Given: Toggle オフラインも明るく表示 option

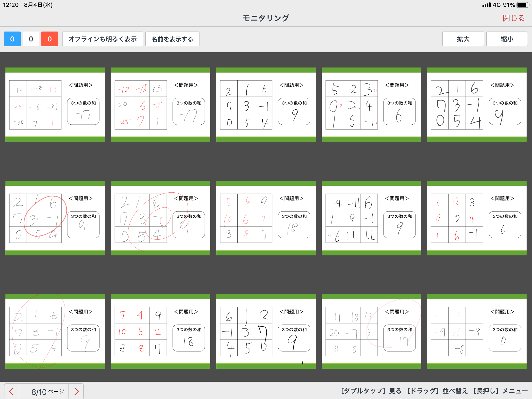Looking at the screenshot, I should pos(102,39).
